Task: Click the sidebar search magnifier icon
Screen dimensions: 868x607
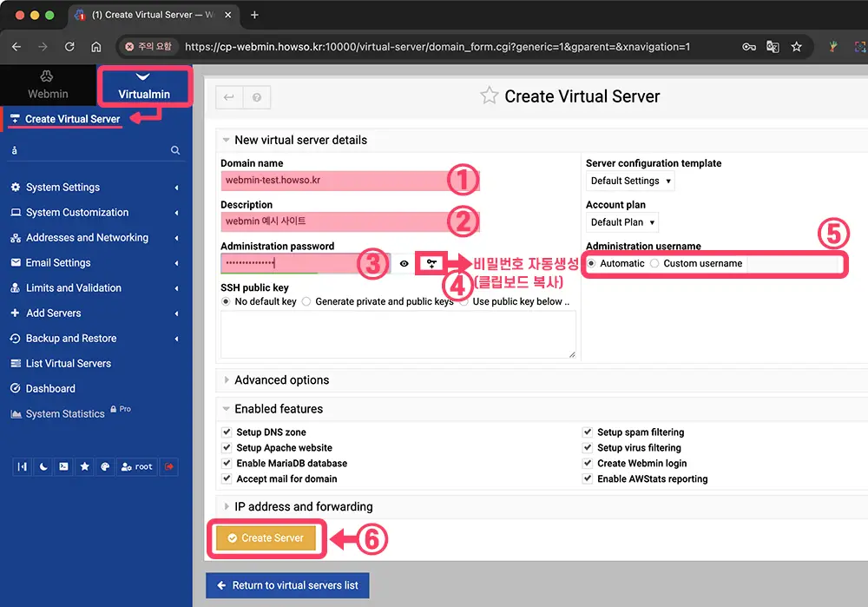Action: (x=175, y=150)
